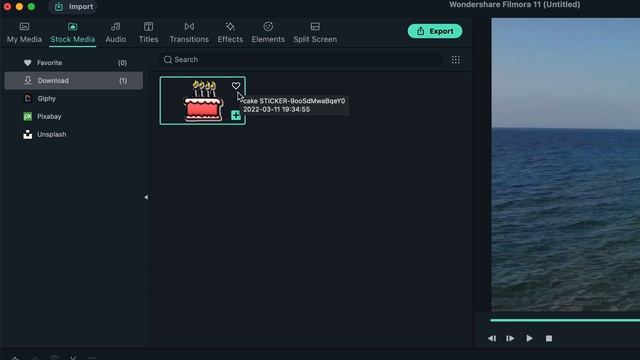640x360 pixels.
Task: Click the stop button in preview
Action: [549, 338]
